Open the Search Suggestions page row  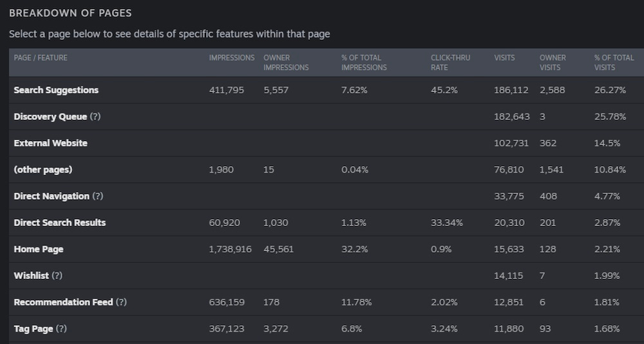pyautogui.click(x=327, y=90)
